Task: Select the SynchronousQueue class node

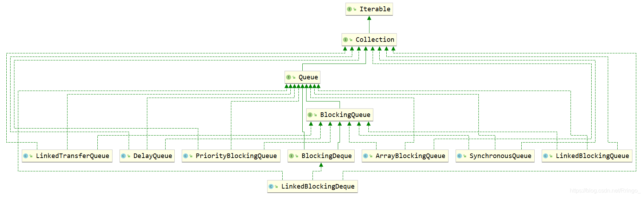Action: click(495, 156)
